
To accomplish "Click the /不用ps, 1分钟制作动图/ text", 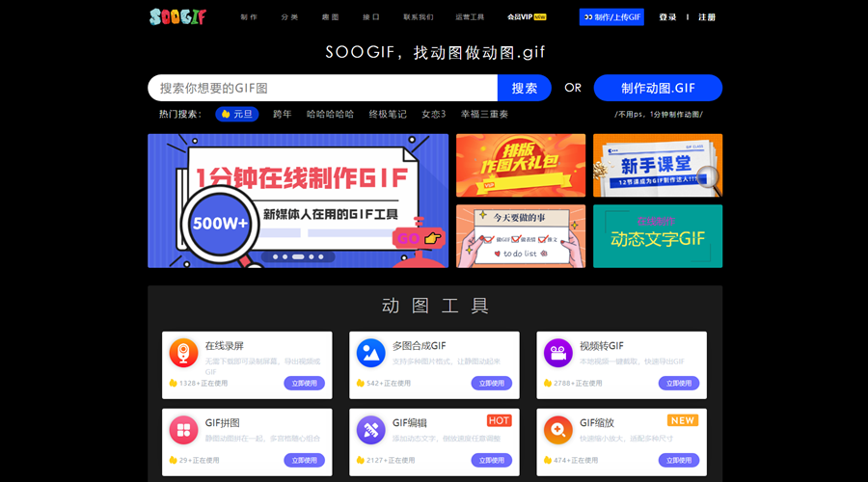I will (x=658, y=115).
